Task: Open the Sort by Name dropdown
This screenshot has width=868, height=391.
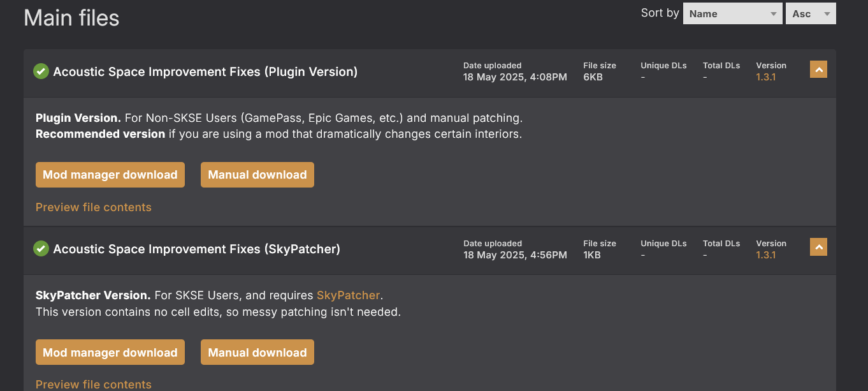Action: (732, 13)
